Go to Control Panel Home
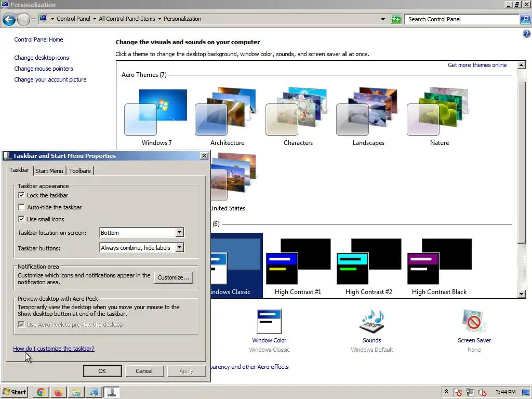 pyautogui.click(x=38, y=39)
